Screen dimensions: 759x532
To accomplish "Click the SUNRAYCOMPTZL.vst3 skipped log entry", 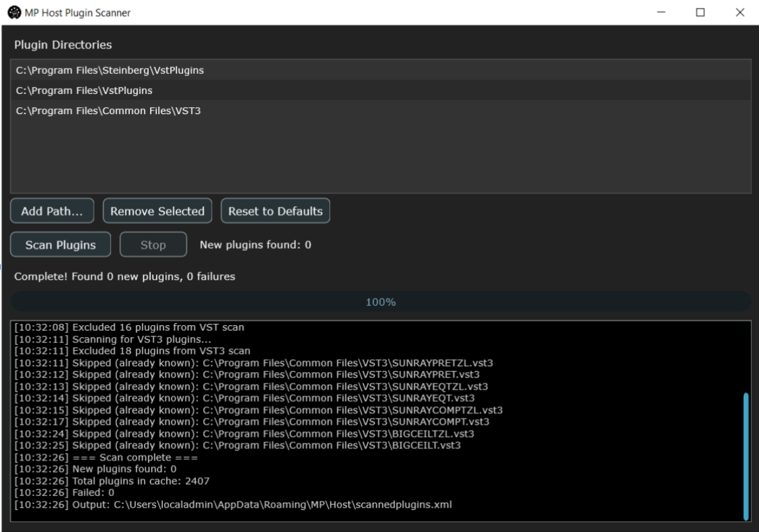I will (x=258, y=409).
